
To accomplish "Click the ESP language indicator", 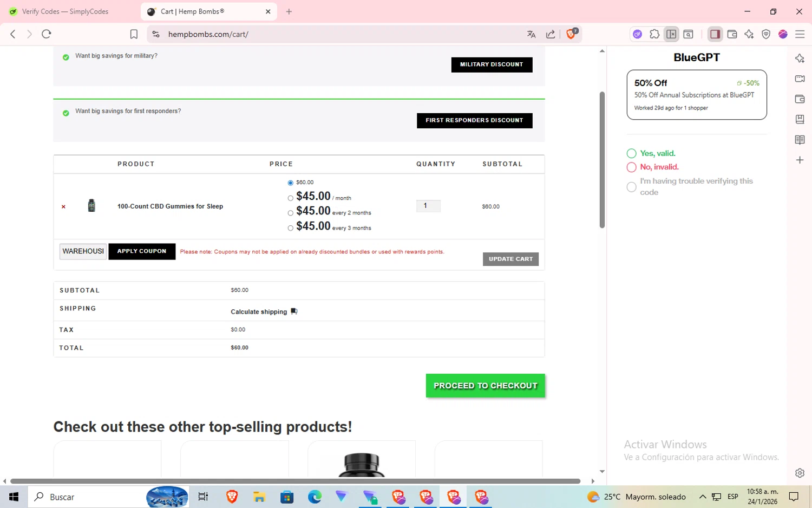I will click(x=733, y=497).
